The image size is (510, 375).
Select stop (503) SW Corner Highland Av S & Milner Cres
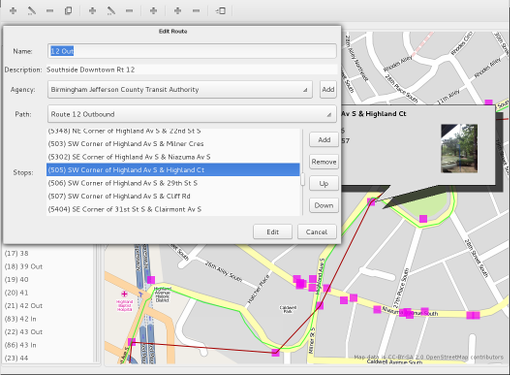[x=173, y=144]
